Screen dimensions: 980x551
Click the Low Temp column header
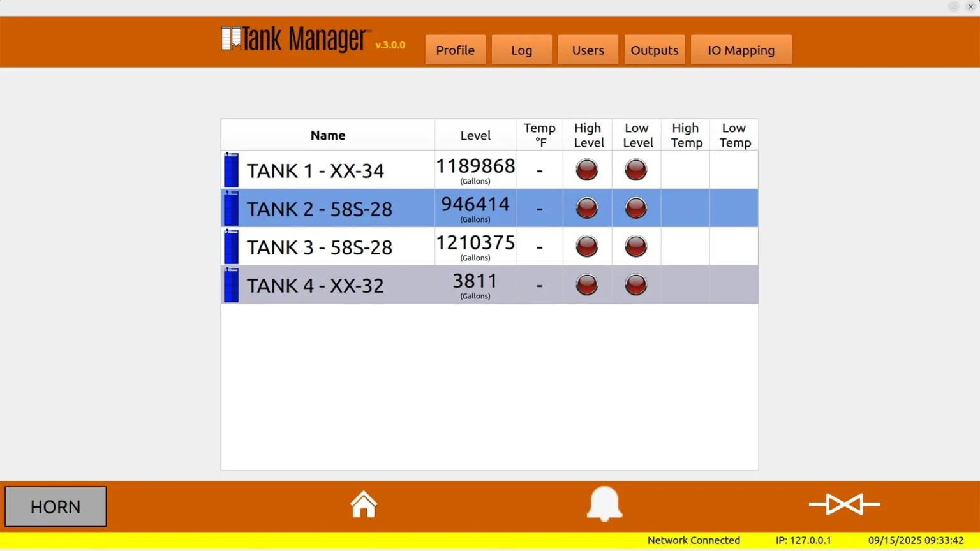pos(735,135)
